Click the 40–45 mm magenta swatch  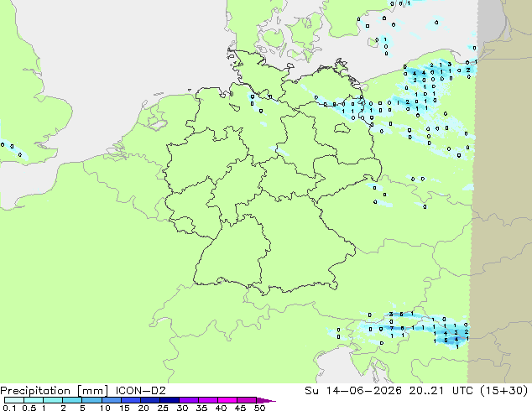coord(227,400)
